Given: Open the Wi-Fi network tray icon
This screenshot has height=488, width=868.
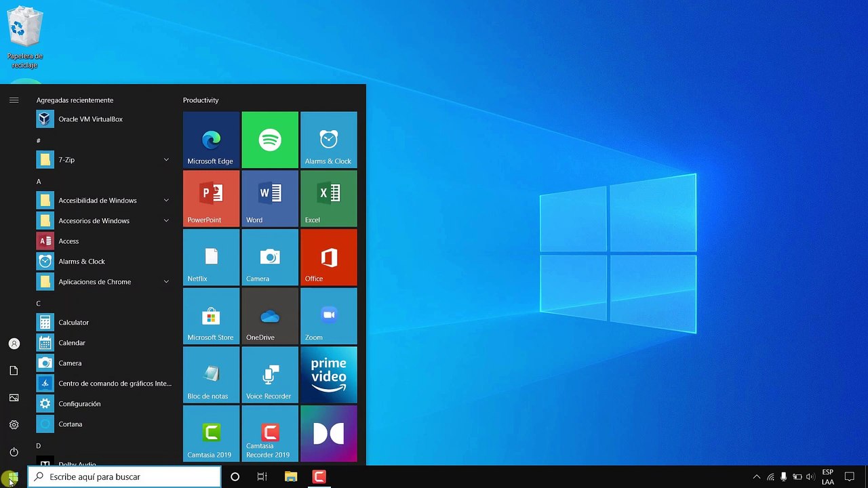Looking at the screenshot, I should click(770, 477).
